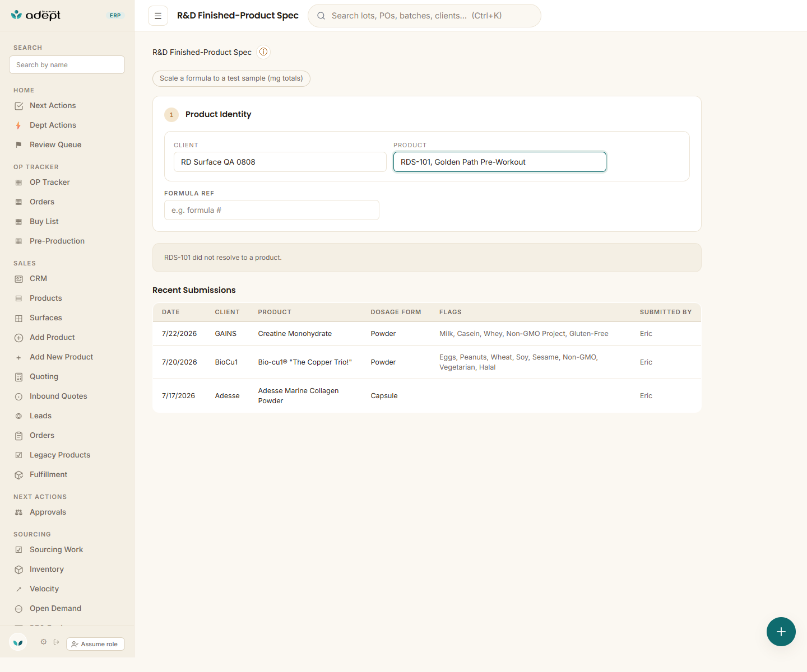Click the Buy List icon in sidebar

tap(18, 222)
